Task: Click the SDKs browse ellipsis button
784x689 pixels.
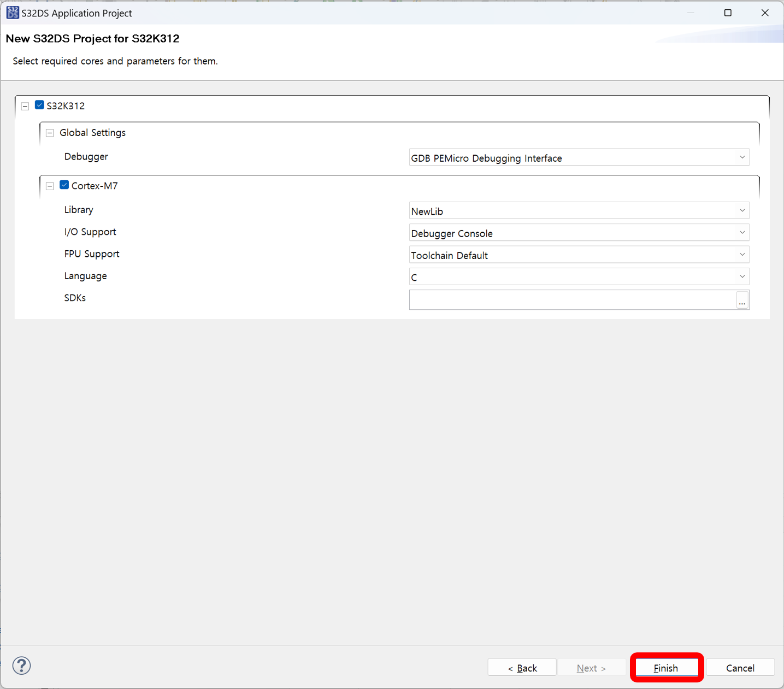Action: pos(742,300)
